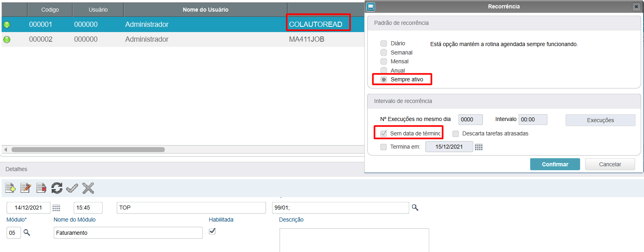
Task: Click the field containing 99/01;
Action: pos(341,208)
